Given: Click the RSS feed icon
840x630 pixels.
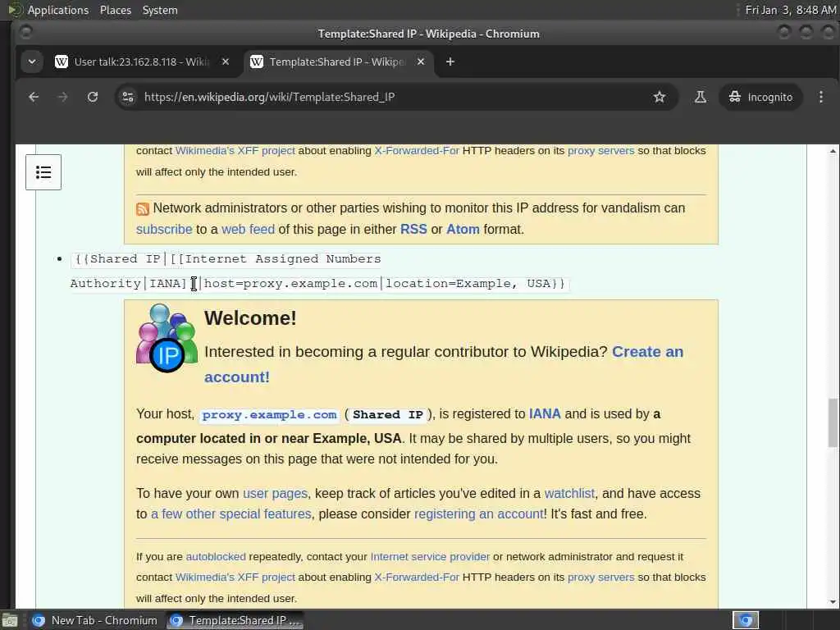Looking at the screenshot, I should 143,209.
